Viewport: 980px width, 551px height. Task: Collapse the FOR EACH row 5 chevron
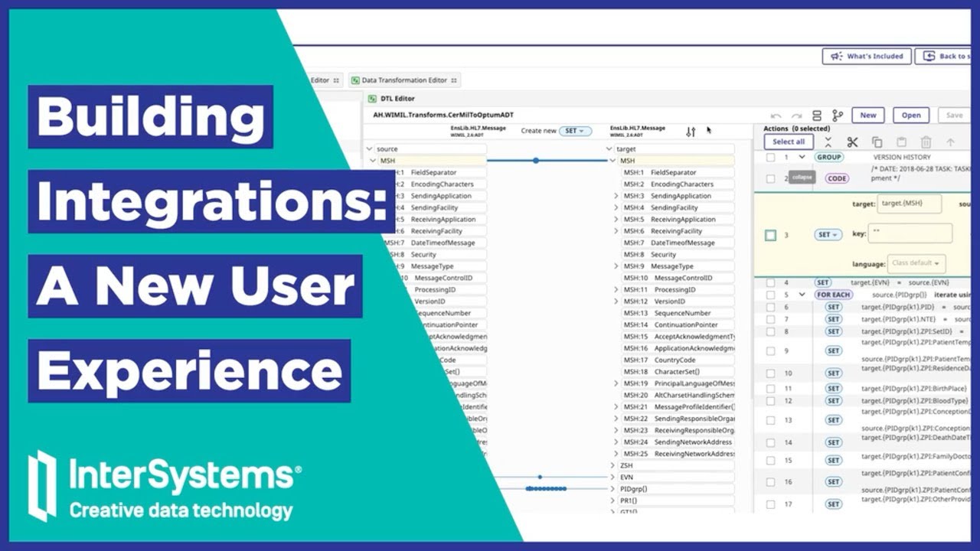click(802, 295)
